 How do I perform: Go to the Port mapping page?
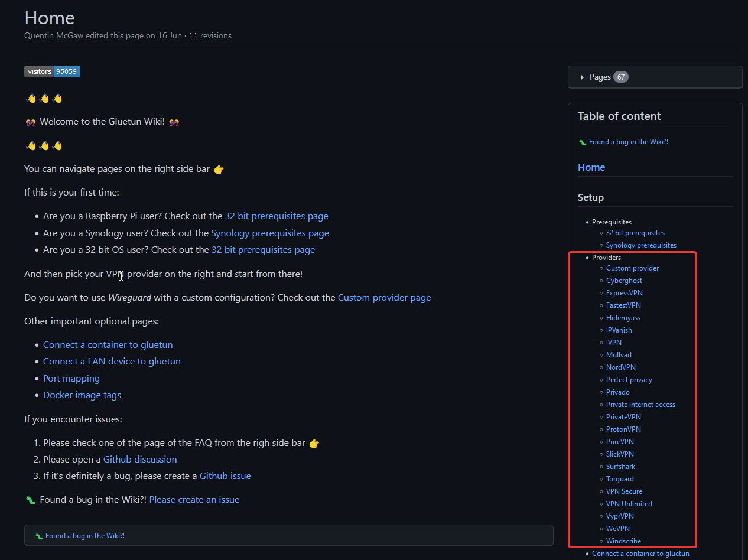[71, 379]
